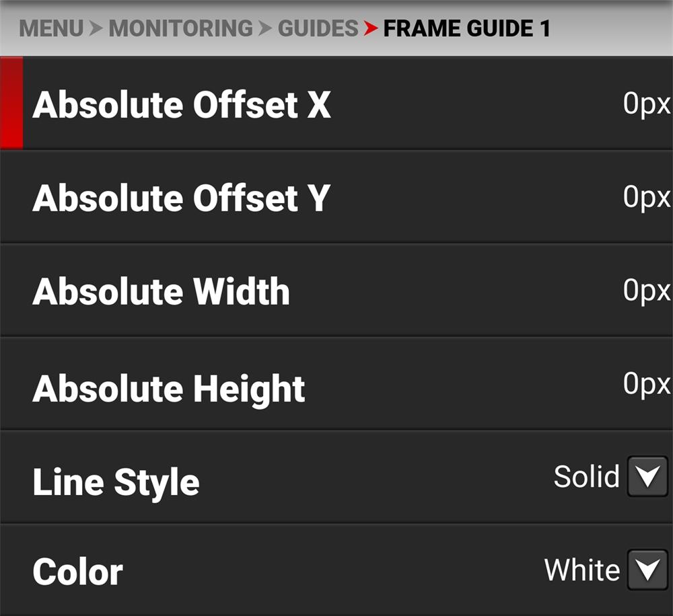Click the Color label

[x=77, y=572]
